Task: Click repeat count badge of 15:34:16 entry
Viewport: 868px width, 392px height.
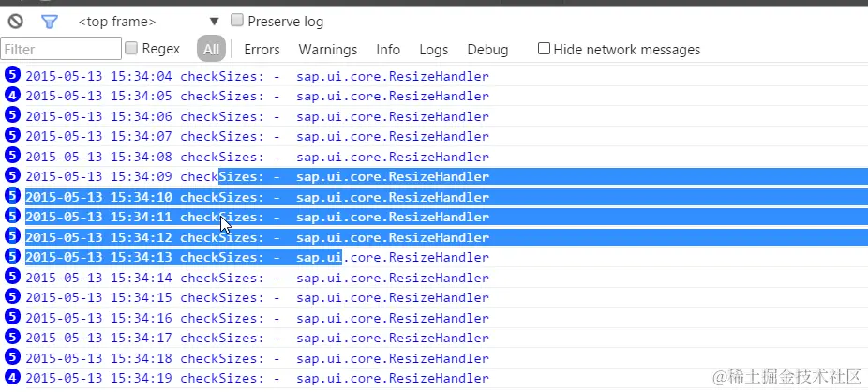Action: [x=12, y=317]
